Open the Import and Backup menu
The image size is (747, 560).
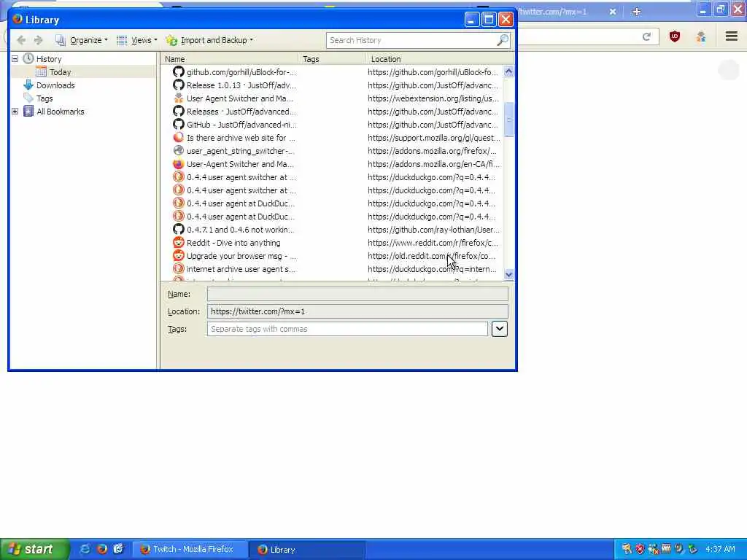(209, 40)
